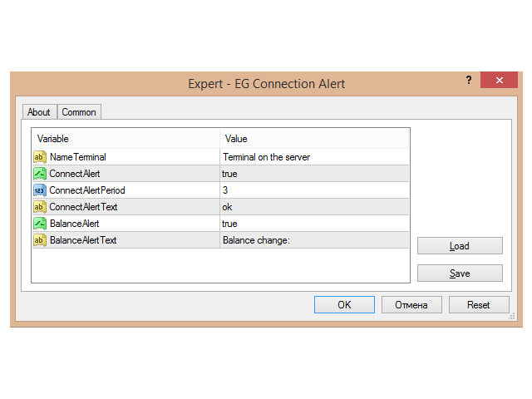
Task: Click the Save button
Action: click(460, 273)
